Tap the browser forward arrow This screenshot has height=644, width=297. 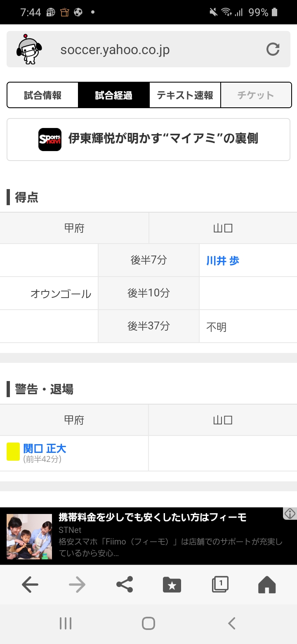coord(77,584)
